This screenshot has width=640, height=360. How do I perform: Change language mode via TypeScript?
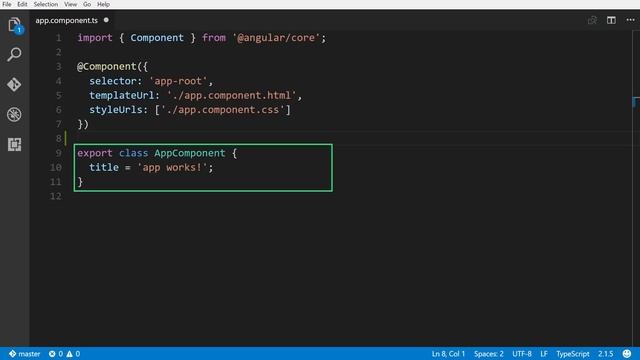pyautogui.click(x=573, y=354)
